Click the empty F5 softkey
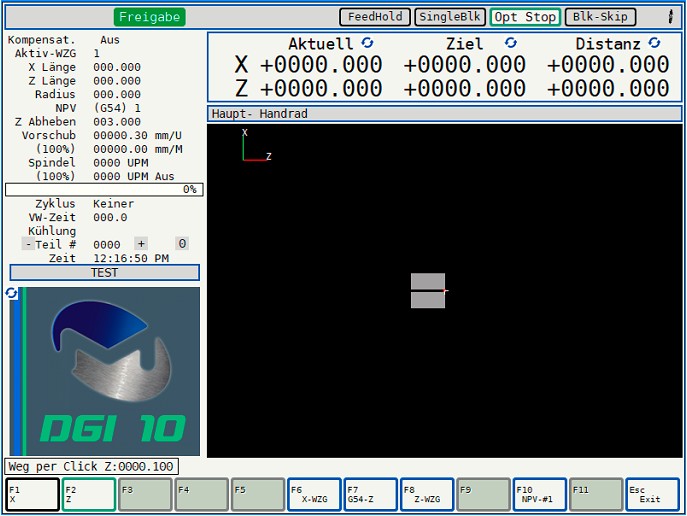 click(x=258, y=495)
